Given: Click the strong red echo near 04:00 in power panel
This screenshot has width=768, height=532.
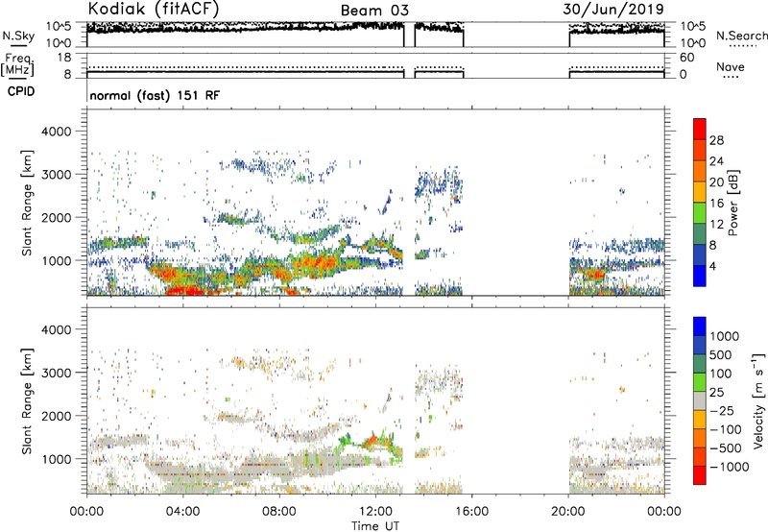Looking at the screenshot, I should [x=185, y=290].
